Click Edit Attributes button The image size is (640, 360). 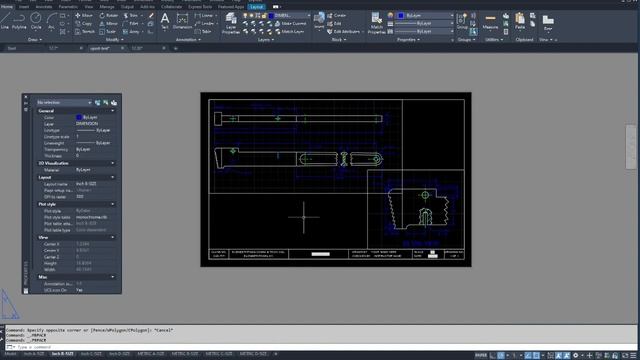(344, 31)
